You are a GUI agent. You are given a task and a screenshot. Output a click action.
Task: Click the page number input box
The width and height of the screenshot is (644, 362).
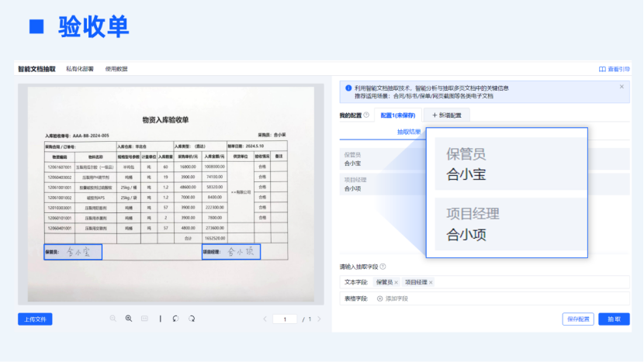pyautogui.click(x=285, y=319)
